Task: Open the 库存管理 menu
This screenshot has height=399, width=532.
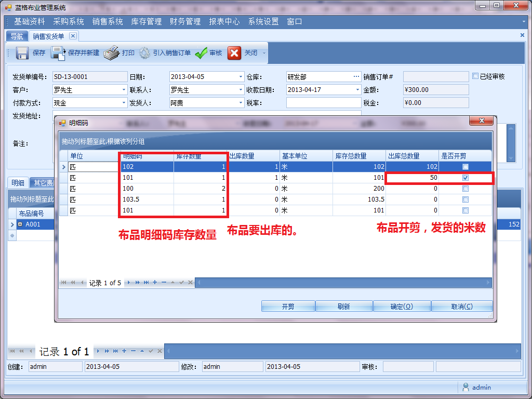Action: [146, 21]
